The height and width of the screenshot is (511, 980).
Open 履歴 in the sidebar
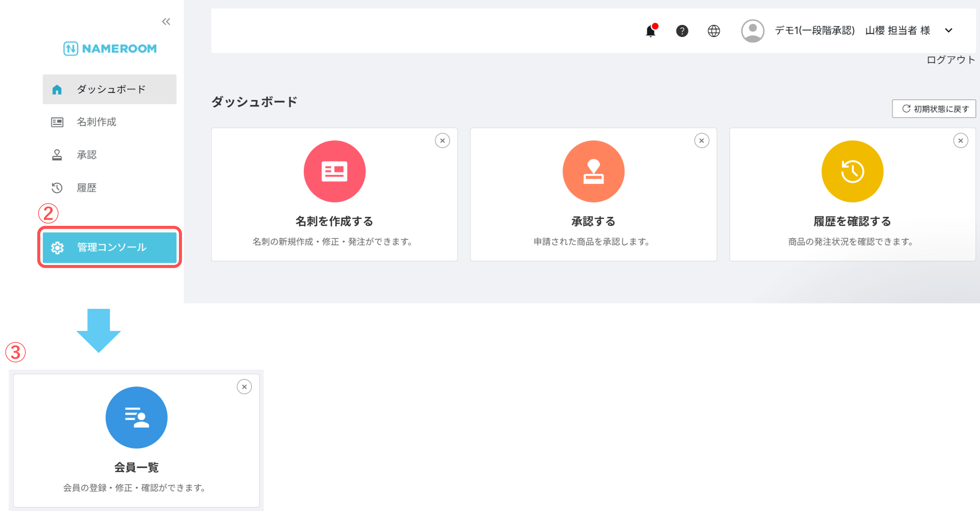click(86, 188)
